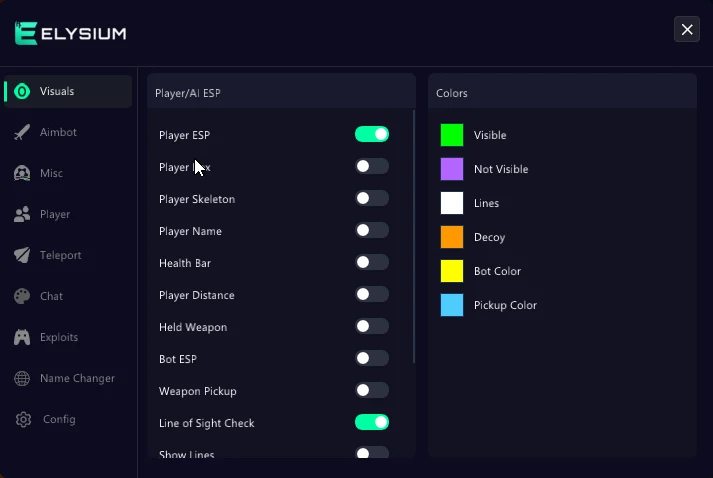Open the Aimbot section rocket icon
Screen dimensions: 713x478
[22, 132]
